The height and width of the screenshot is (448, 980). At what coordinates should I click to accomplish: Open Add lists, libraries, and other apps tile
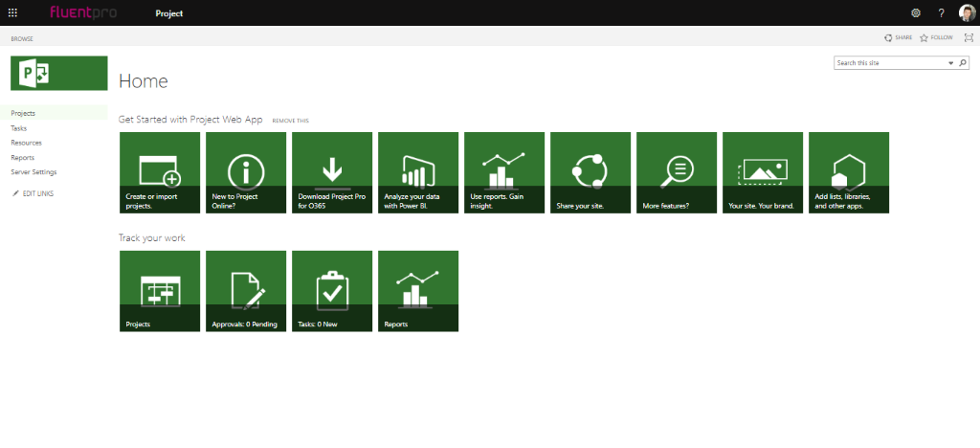pyautogui.click(x=850, y=172)
